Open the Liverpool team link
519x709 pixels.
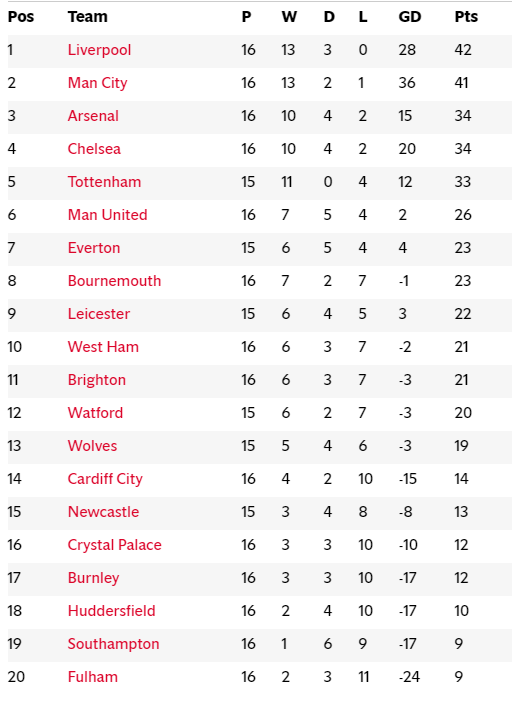click(99, 50)
